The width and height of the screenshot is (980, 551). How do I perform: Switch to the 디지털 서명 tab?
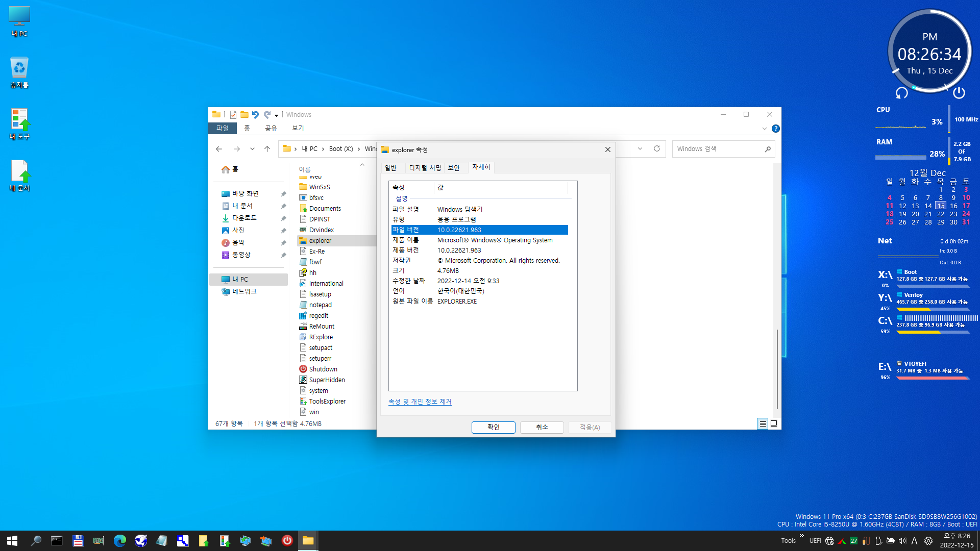click(x=425, y=168)
